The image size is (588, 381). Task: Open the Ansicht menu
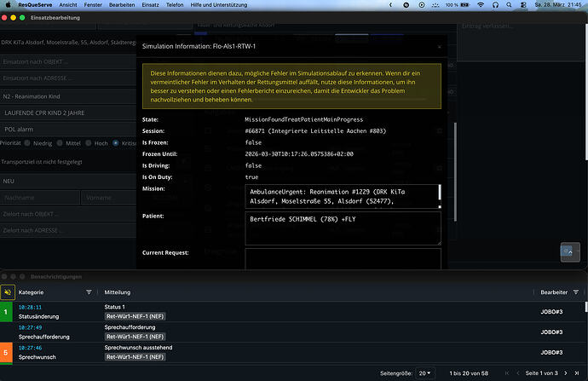[x=68, y=5]
